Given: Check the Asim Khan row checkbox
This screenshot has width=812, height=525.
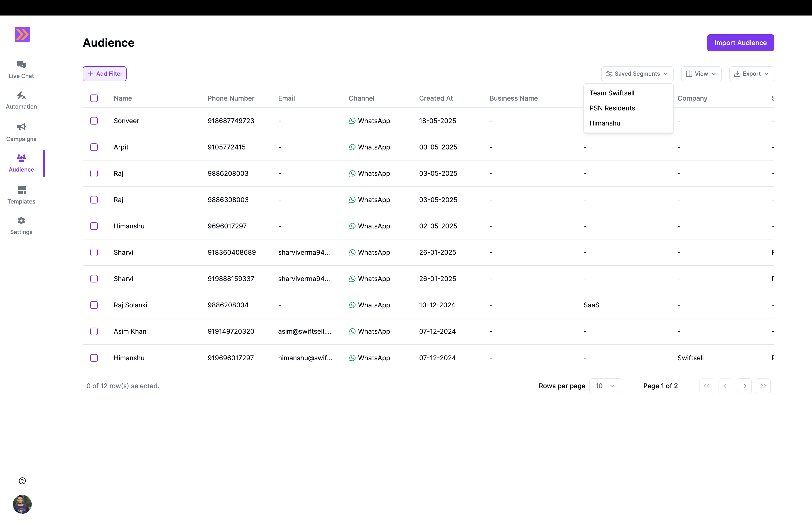Looking at the screenshot, I should [94, 331].
